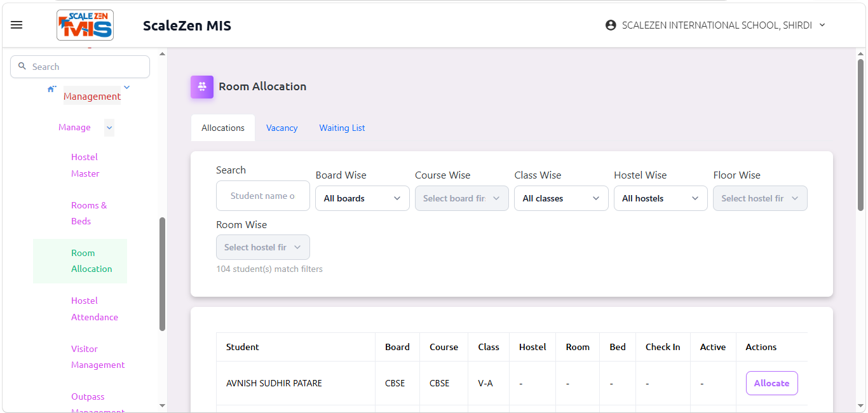Open Visitor Management in sidebar
The height and width of the screenshot is (413, 868).
click(x=98, y=356)
